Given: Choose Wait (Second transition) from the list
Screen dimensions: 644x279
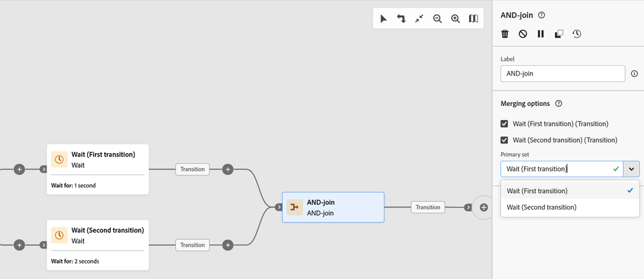Looking at the screenshot, I should tap(541, 207).
